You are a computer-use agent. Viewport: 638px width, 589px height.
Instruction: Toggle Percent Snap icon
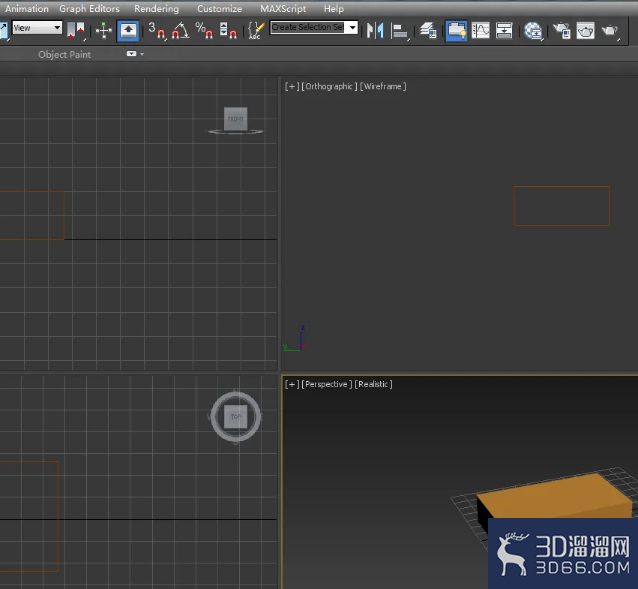click(204, 31)
